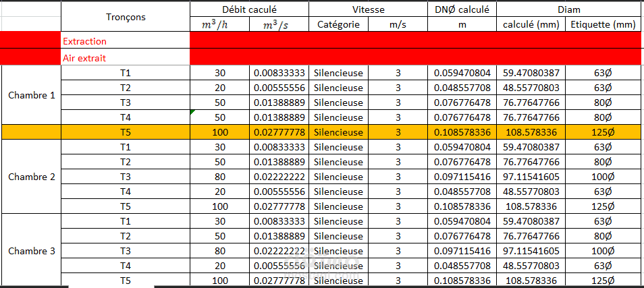Click the red Extraction cell
Viewport: 644px width, 288px height.
tap(126, 41)
